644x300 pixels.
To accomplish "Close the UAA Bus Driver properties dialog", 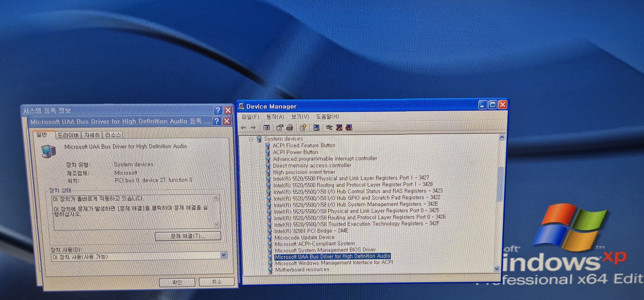I will click(227, 121).
